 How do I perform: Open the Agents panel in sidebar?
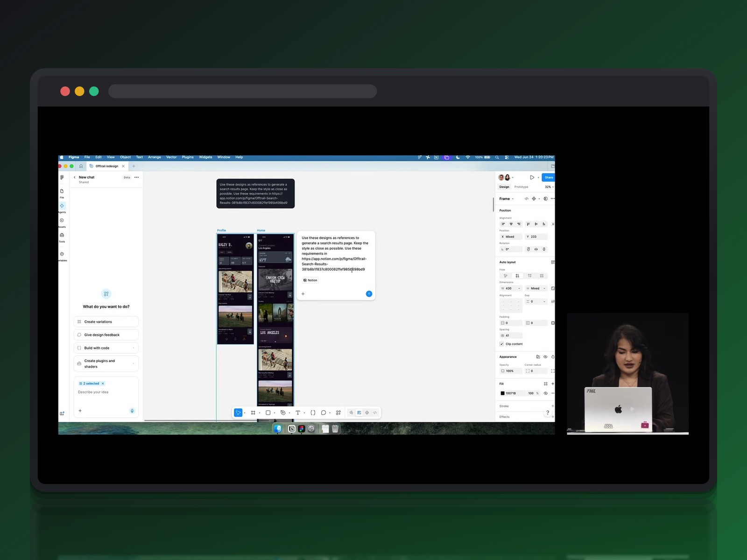[x=62, y=207]
